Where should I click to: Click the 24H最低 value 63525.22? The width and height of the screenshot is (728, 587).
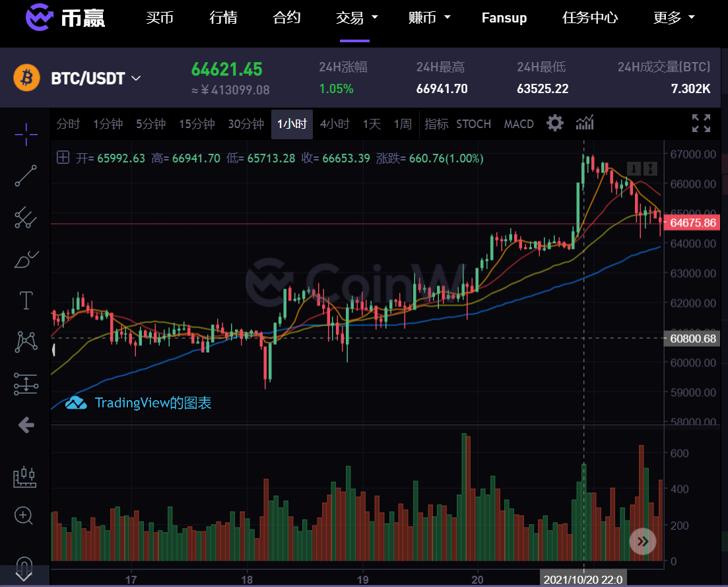pyautogui.click(x=543, y=88)
